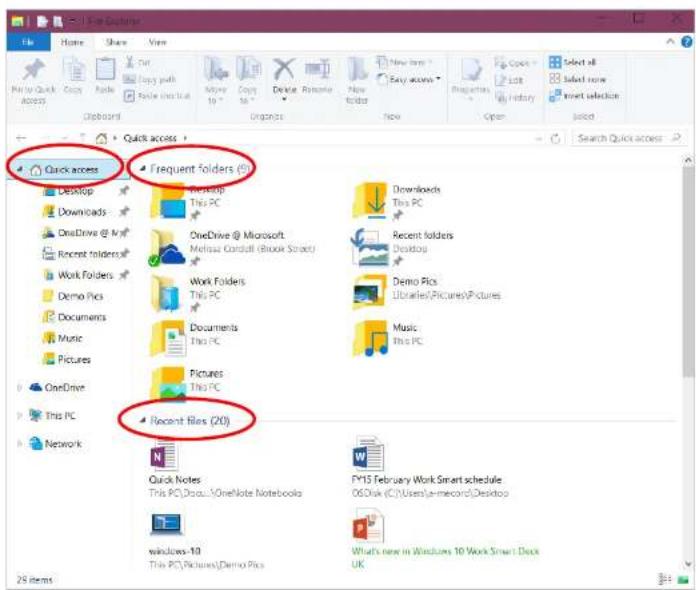Collapse the ribbon with the chevron
This screenshot has width=696, height=590.
tap(670, 41)
